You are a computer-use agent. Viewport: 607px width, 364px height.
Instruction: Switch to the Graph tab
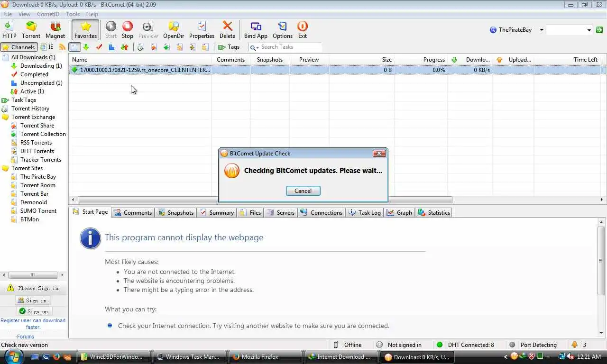(x=399, y=212)
